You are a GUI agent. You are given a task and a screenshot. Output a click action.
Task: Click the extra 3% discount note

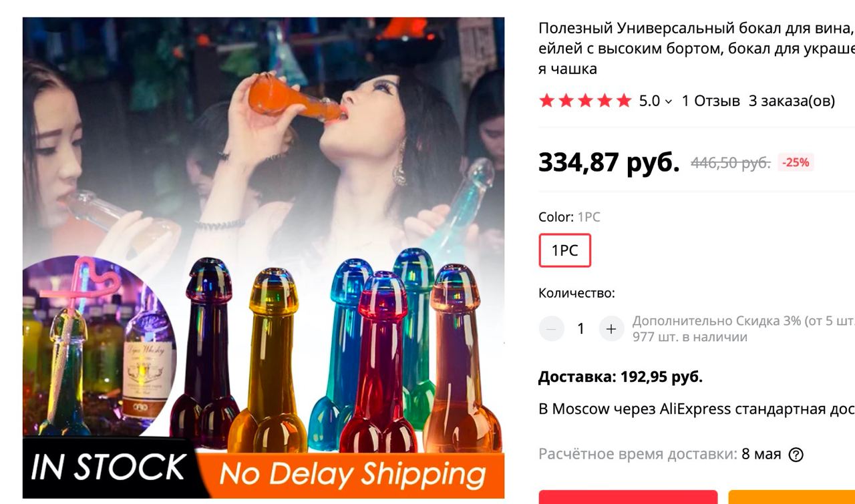pyautogui.click(x=743, y=320)
